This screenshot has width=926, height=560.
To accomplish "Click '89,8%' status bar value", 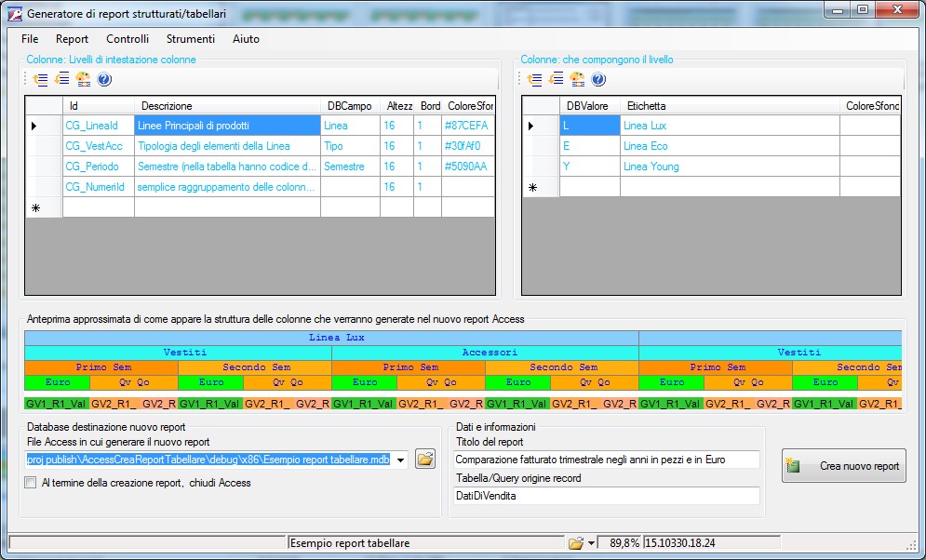I will click(x=620, y=543).
